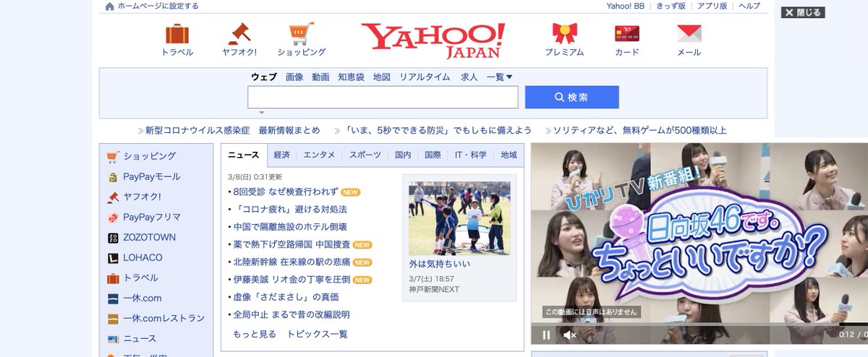
Task: Open ソリティアなど無料ゲーム link
Action: pyautogui.click(x=639, y=131)
